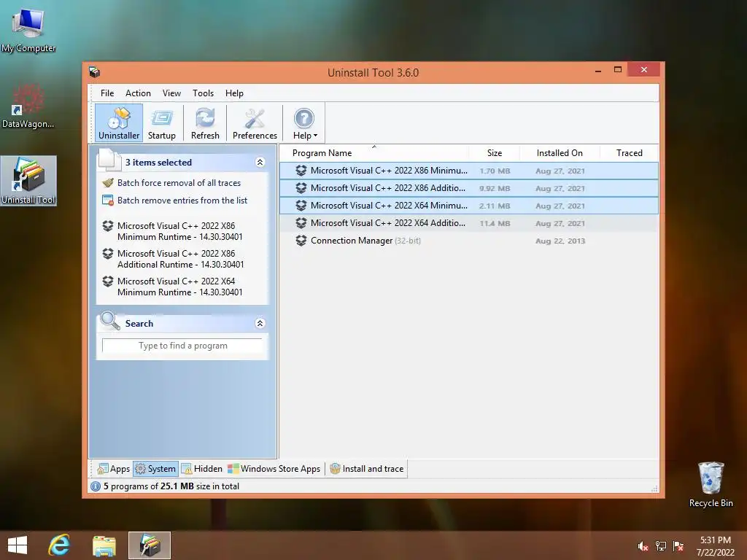Click the Refresh toolbar icon
Image resolution: width=747 pixels, height=560 pixels.
click(x=205, y=122)
